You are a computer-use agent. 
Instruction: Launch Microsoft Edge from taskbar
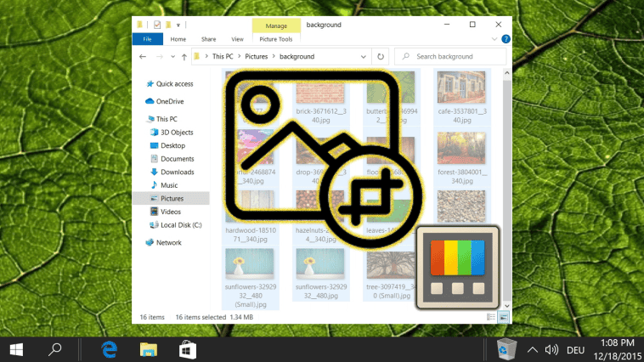(x=110, y=349)
